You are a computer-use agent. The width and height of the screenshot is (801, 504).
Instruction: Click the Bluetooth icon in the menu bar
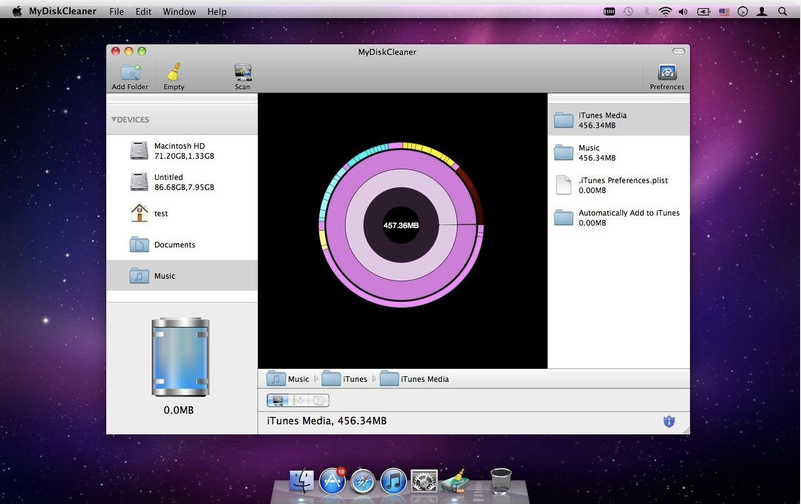[x=646, y=11]
